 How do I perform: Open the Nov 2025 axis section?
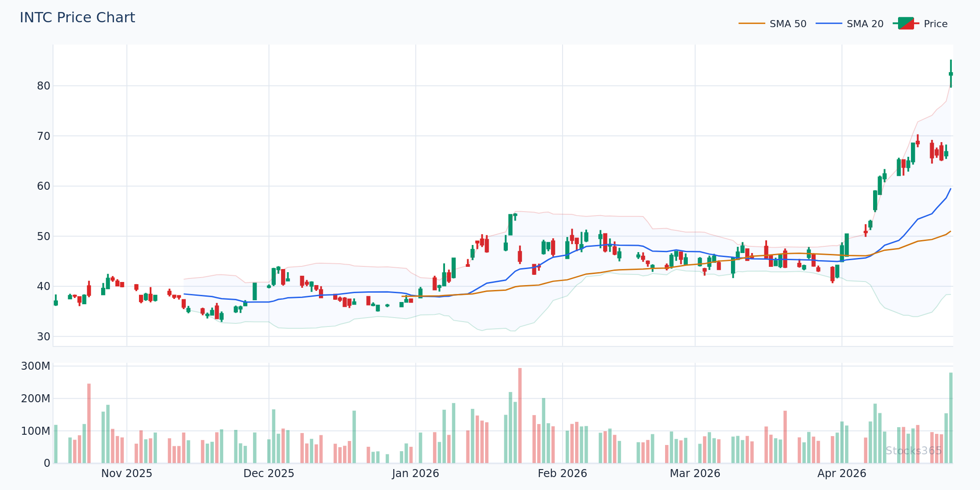126,474
